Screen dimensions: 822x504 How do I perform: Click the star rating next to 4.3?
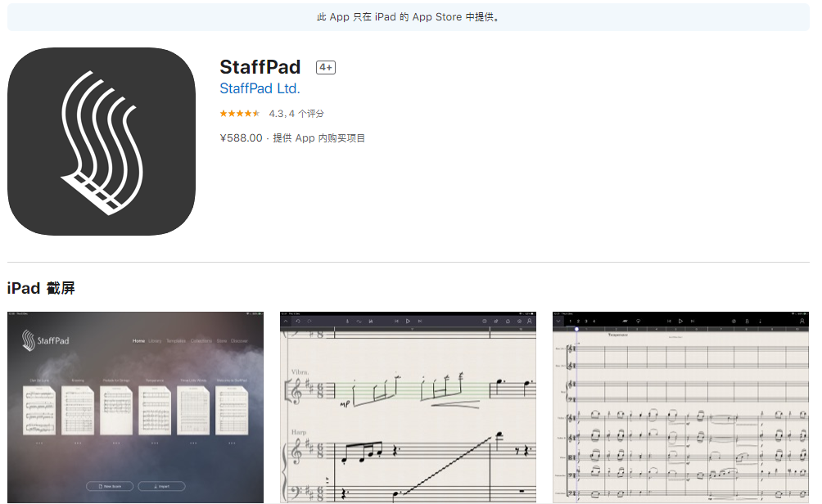pyautogui.click(x=240, y=114)
